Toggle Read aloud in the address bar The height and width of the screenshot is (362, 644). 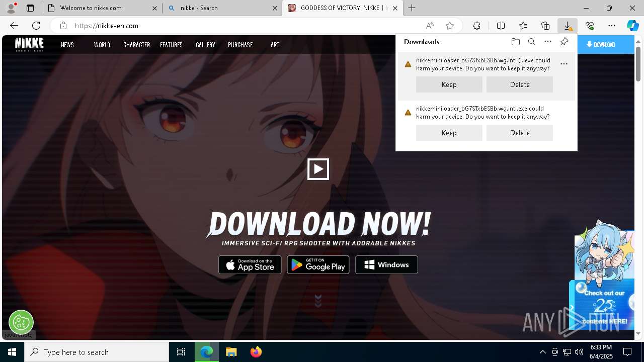point(430,26)
